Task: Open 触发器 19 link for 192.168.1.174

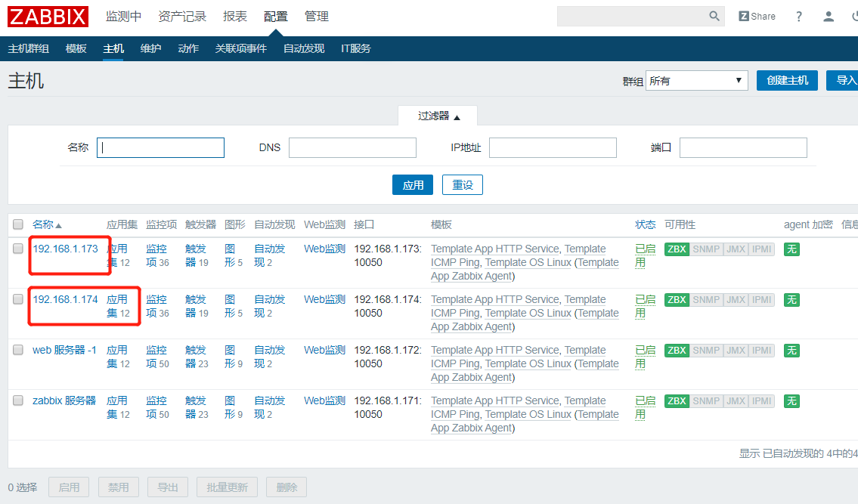Action: [197, 307]
